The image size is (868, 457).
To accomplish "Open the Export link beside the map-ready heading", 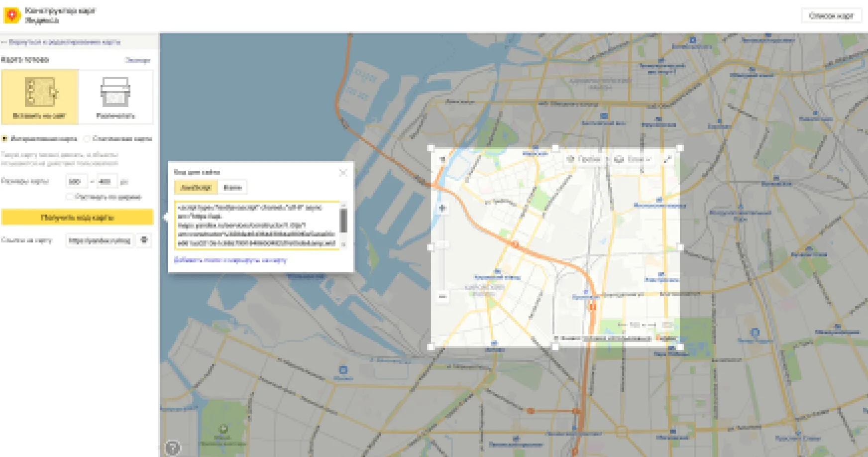I will pyautogui.click(x=138, y=60).
